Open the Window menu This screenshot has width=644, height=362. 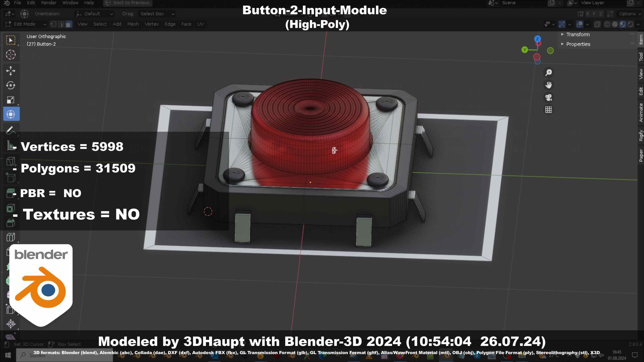70,3
